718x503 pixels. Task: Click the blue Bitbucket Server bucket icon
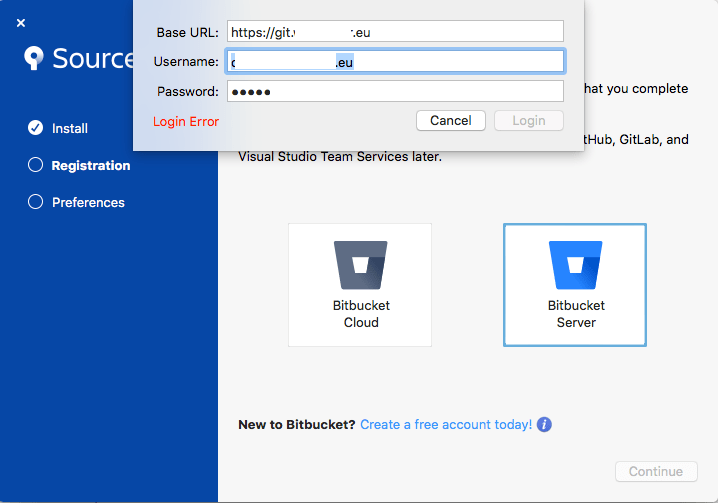[x=575, y=265]
